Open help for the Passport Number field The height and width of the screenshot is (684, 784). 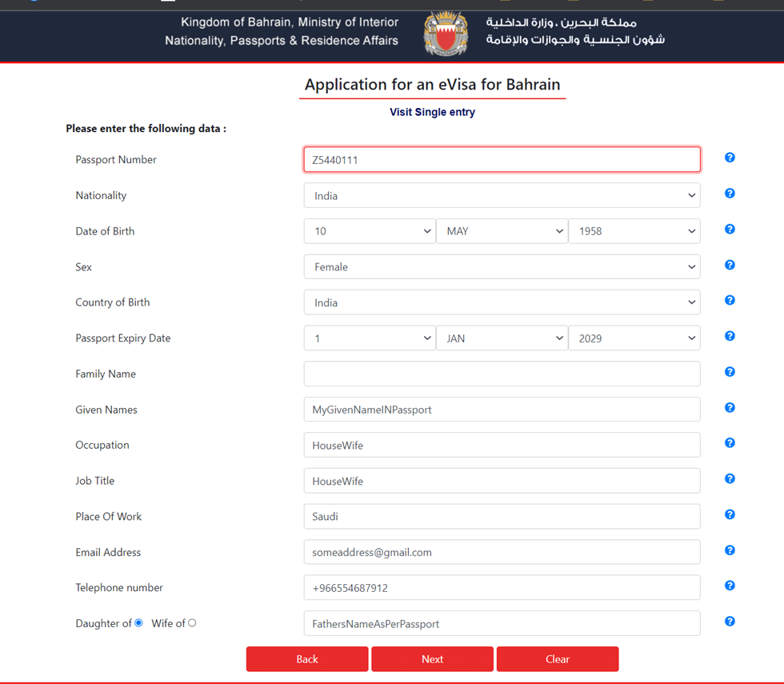click(x=729, y=158)
